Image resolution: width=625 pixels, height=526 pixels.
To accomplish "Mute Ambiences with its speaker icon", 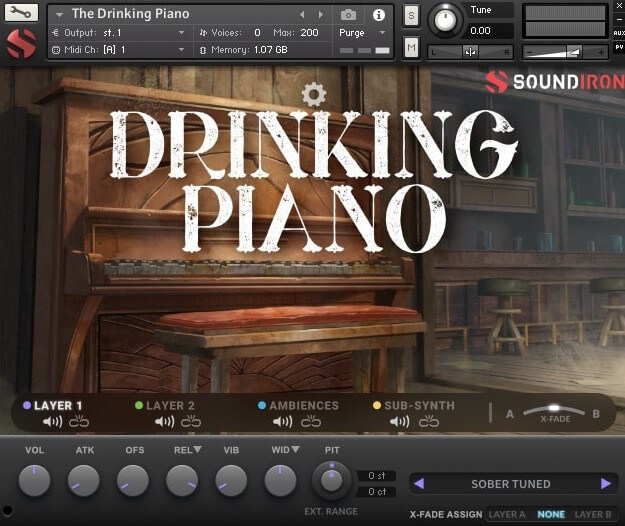I will 283,421.
